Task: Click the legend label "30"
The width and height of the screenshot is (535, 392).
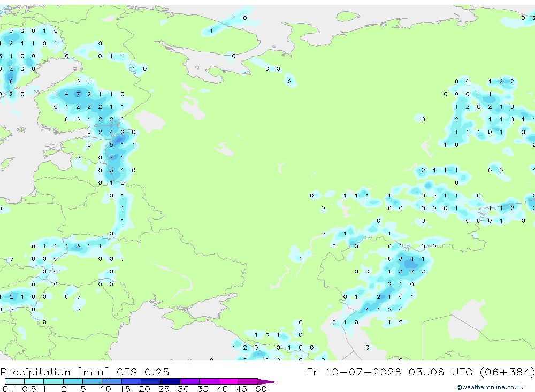Action: (184, 389)
